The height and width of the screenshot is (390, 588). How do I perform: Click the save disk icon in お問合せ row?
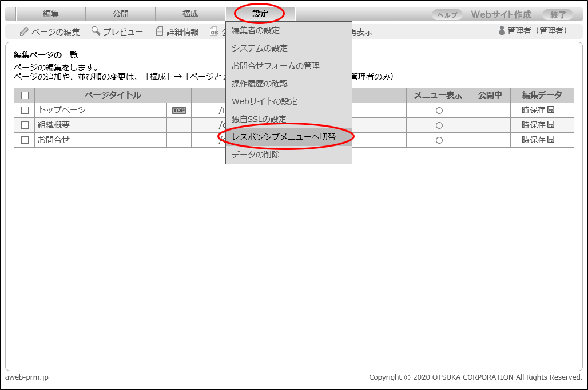coord(551,140)
